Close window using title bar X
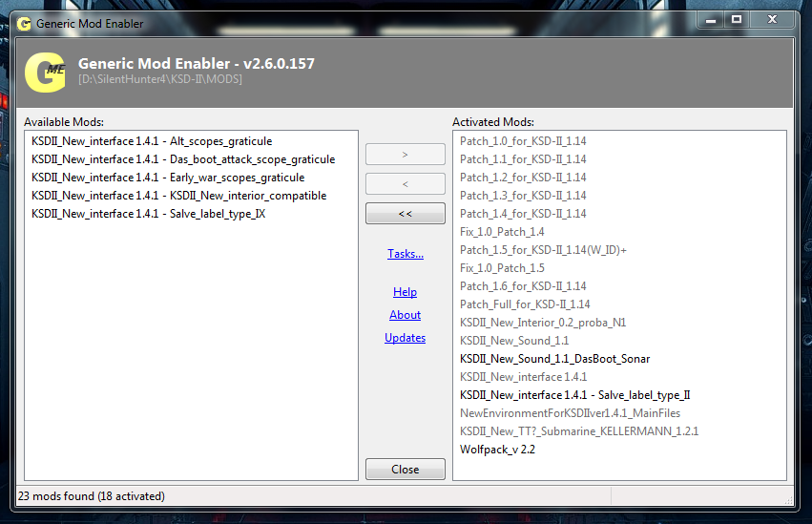 click(x=772, y=20)
